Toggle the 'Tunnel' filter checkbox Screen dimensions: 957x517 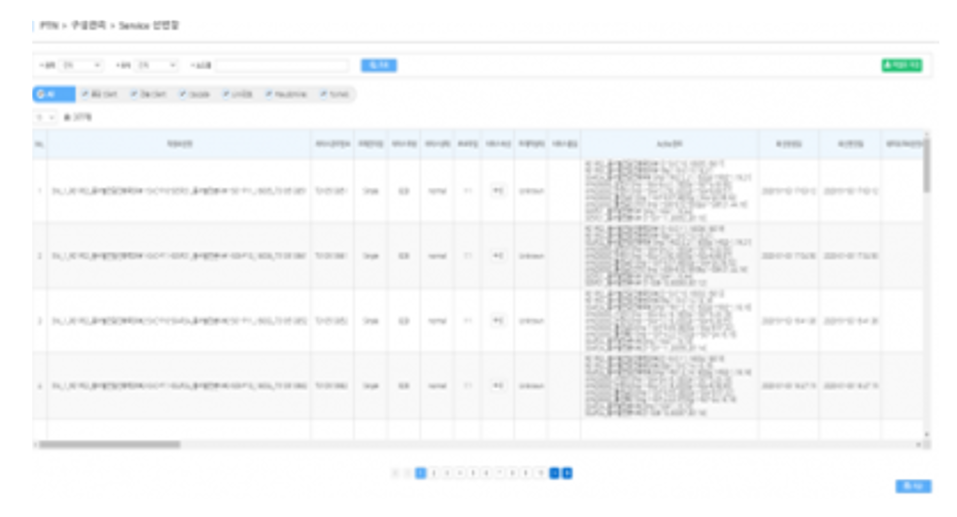coord(323,94)
